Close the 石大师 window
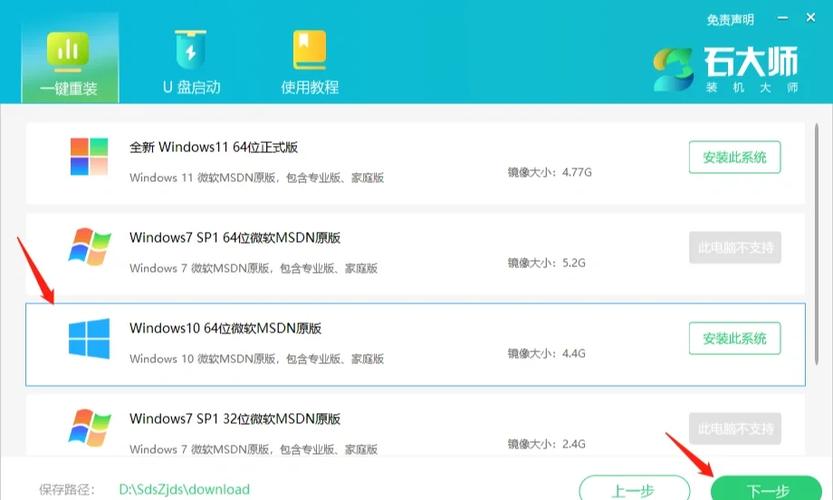The width and height of the screenshot is (833, 500). (x=811, y=18)
